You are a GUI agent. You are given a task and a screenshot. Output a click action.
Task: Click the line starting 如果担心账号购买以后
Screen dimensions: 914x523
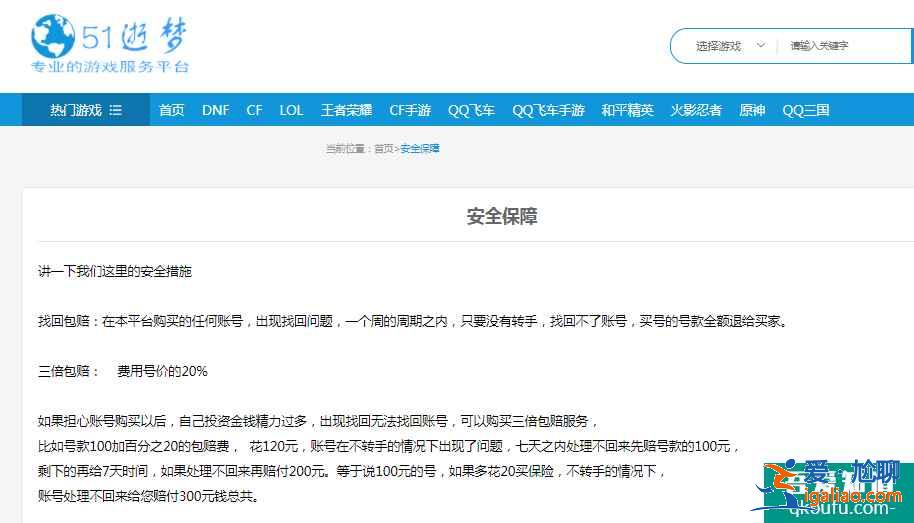(318, 421)
